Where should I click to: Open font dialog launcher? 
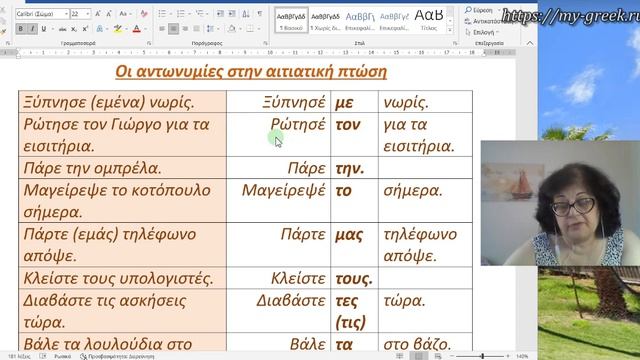(149, 43)
